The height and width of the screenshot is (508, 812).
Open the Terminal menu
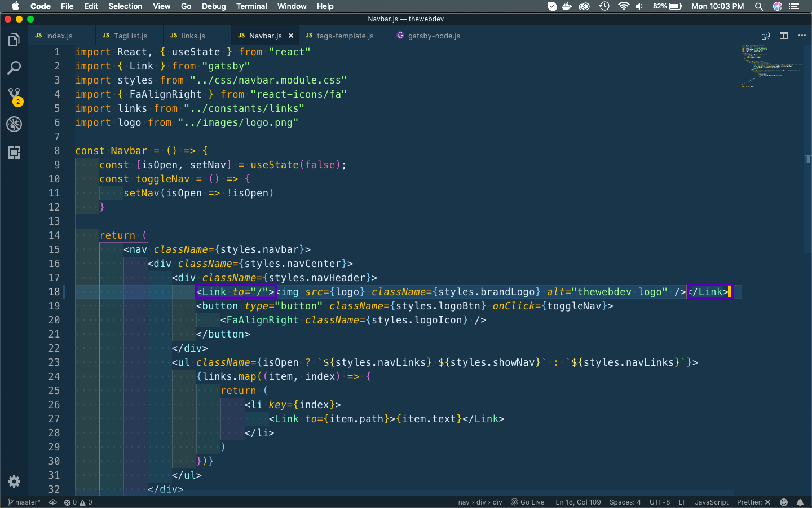click(251, 6)
